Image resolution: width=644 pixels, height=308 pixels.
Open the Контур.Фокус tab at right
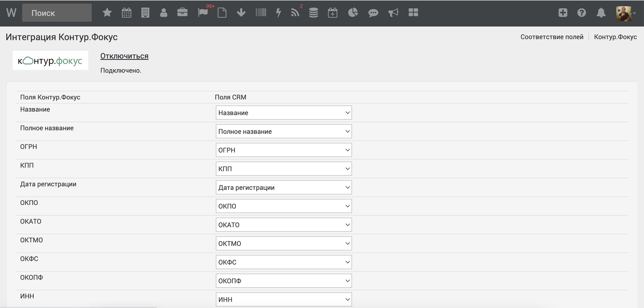click(615, 37)
